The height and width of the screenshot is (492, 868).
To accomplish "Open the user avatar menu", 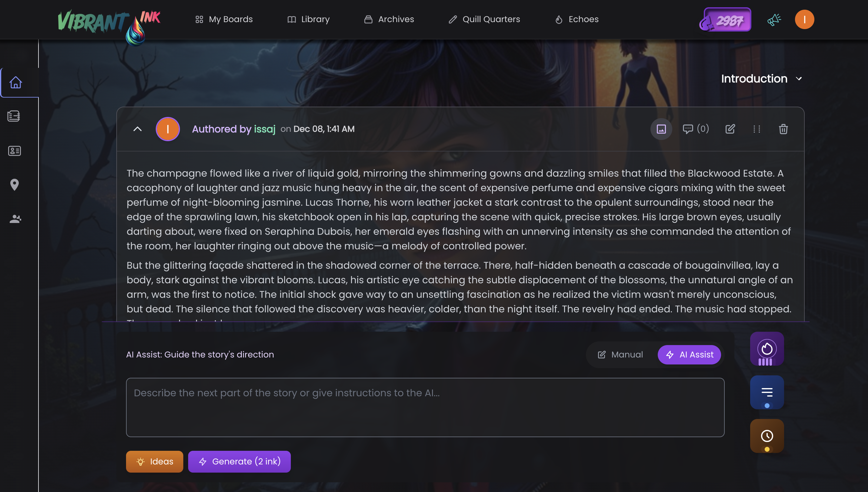I will (x=804, y=19).
